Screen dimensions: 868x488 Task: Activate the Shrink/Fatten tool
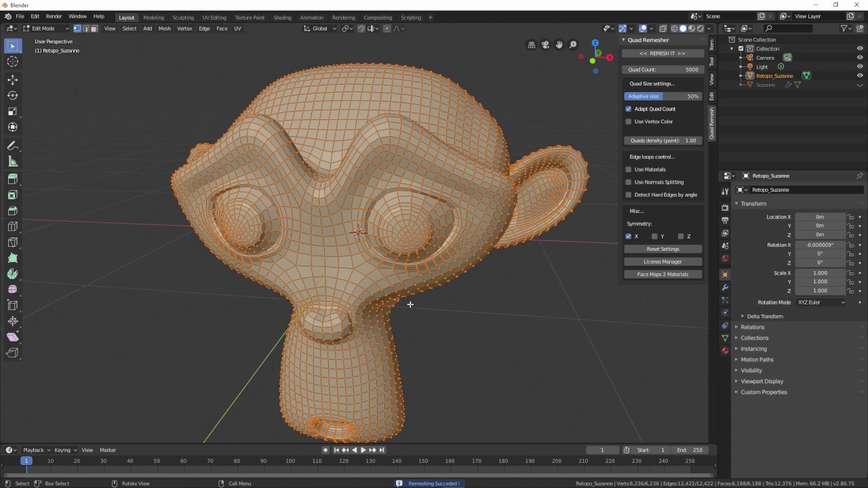[x=12, y=321]
